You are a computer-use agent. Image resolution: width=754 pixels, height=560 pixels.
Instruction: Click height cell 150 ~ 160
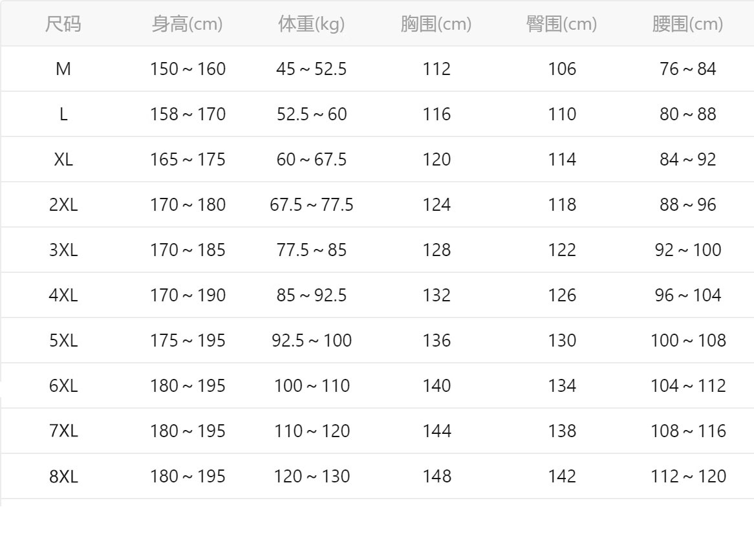point(188,69)
